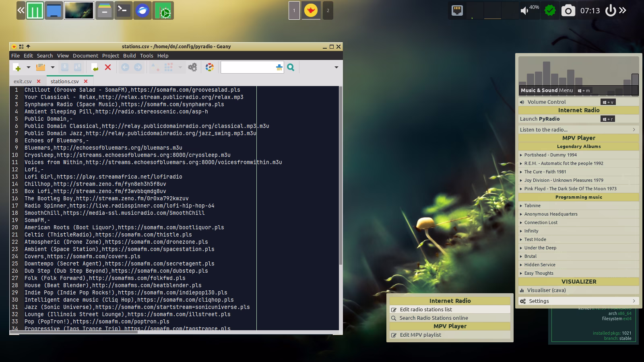Switch to the exit.csv tab

[x=23, y=81]
